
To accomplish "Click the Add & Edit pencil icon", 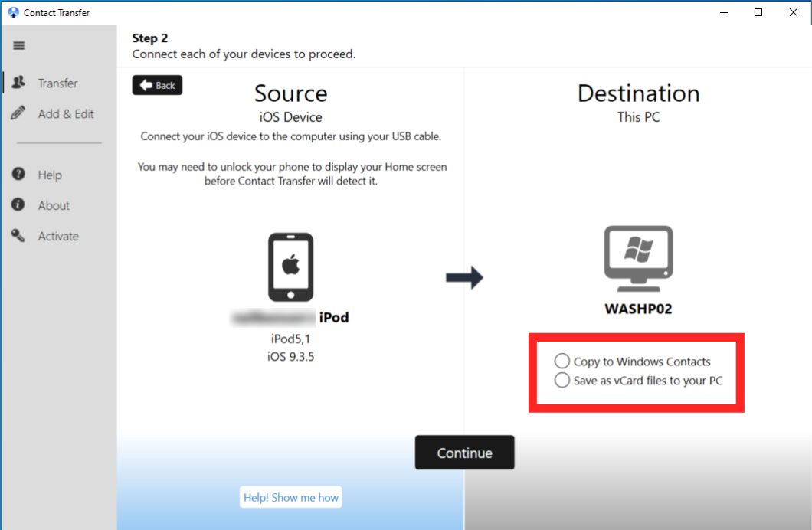I will [x=18, y=113].
